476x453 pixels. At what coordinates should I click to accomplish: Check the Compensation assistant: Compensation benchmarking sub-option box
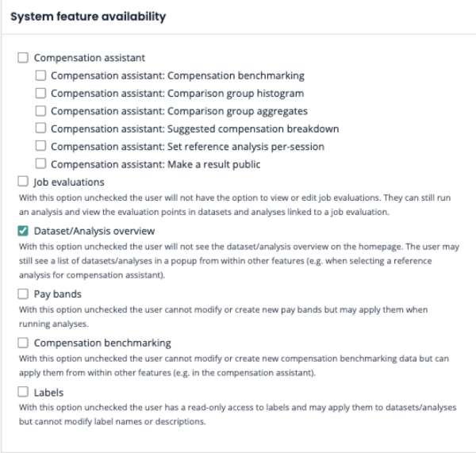pos(40,75)
